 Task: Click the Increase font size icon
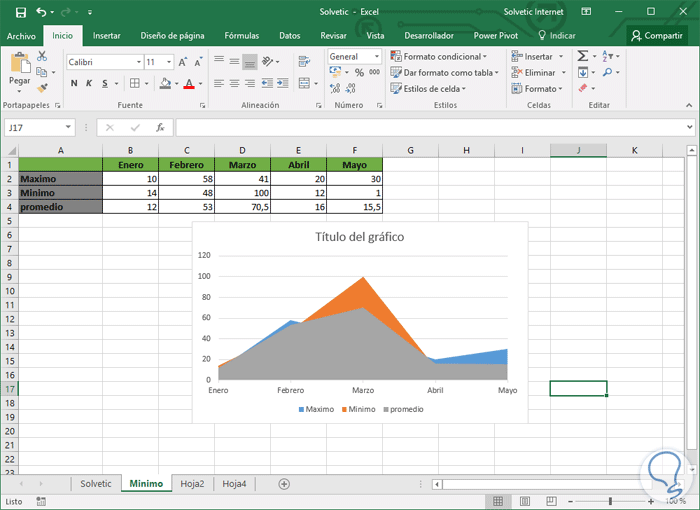(183, 62)
